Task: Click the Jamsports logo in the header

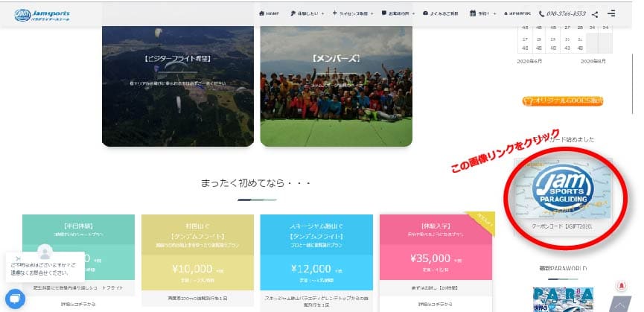Action: [42, 15]
